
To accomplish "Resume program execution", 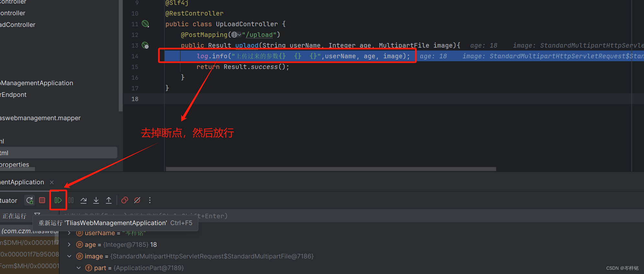I will point(58,200).
